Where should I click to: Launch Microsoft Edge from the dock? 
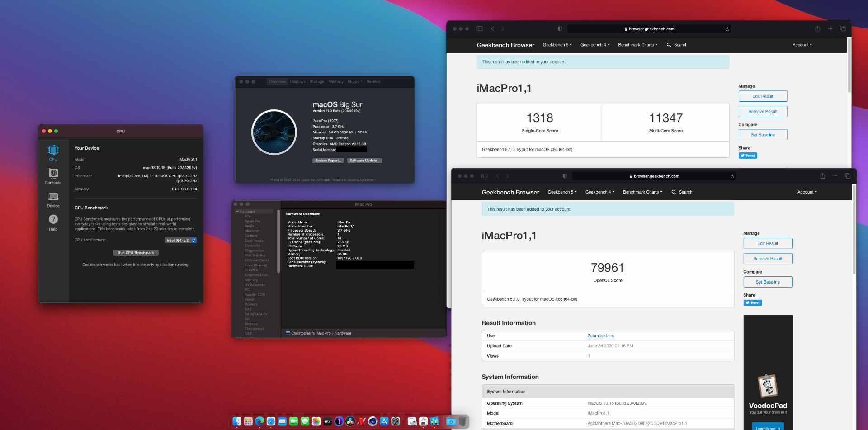259,421
